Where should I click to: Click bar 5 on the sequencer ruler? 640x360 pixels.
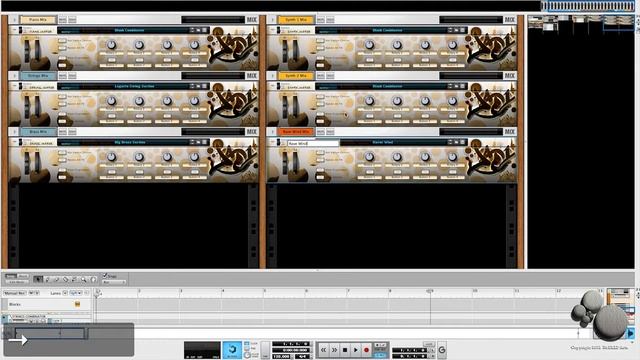click(x=265, y=291)
